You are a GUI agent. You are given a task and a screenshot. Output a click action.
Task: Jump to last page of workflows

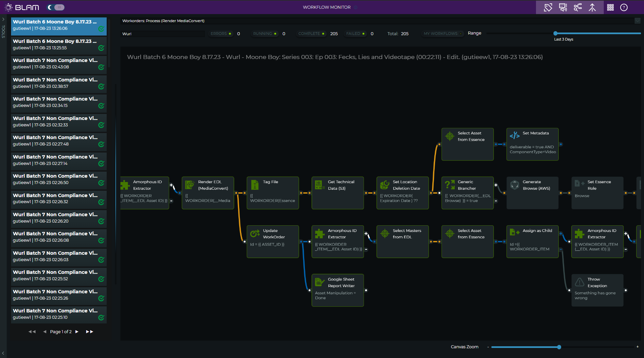click(90, 332)
